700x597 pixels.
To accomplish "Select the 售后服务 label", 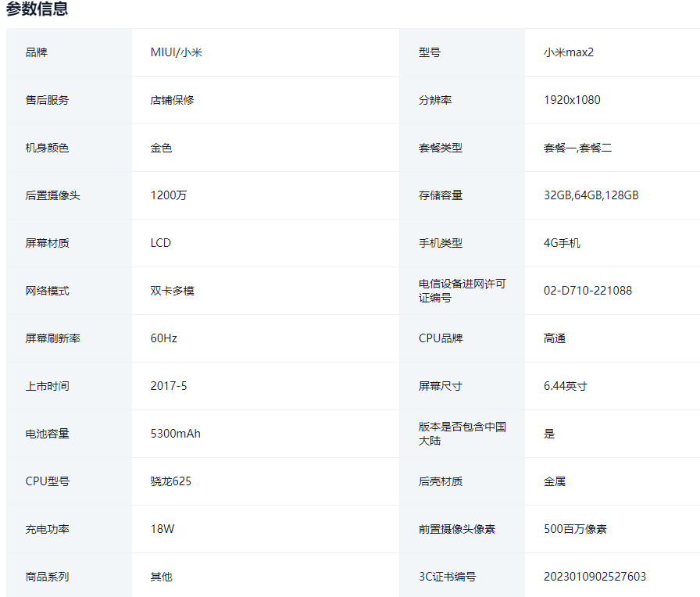I will click(48, 100).
